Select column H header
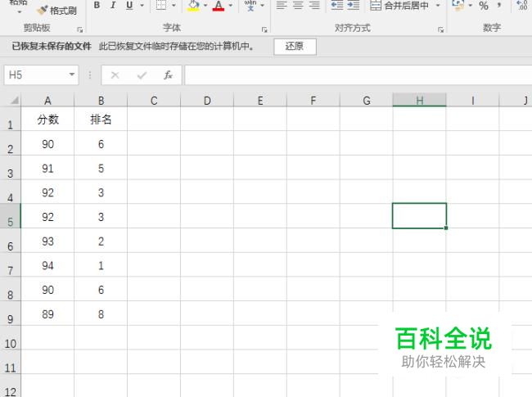532x397 pixels. click(420, 101)
